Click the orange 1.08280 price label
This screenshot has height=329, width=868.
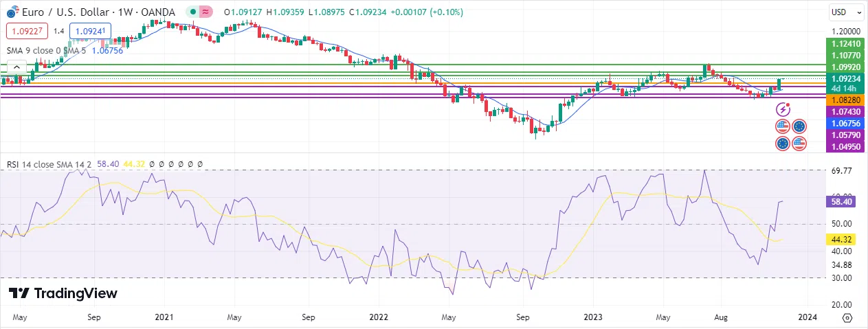[845, 100]
